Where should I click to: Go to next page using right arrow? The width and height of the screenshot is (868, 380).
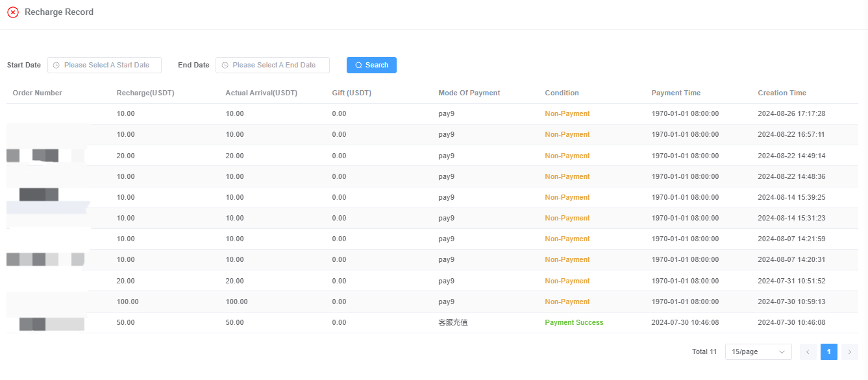click(x=849, y=351)
